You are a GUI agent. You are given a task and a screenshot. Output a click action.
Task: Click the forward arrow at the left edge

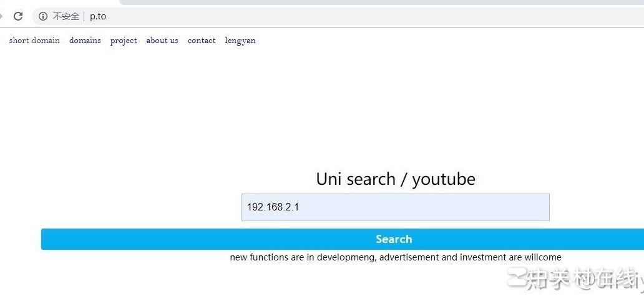[x=2, y=16]
